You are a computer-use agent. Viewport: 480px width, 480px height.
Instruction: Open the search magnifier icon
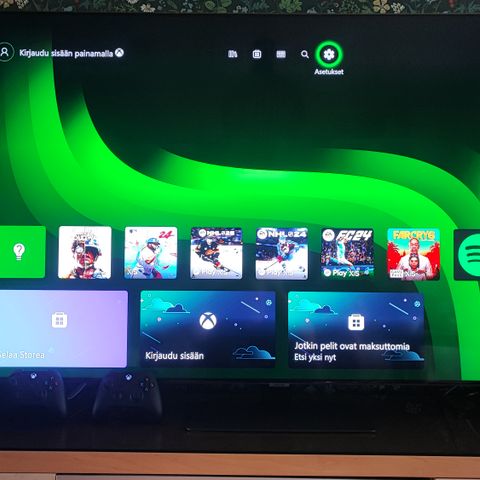coord(305,54)
